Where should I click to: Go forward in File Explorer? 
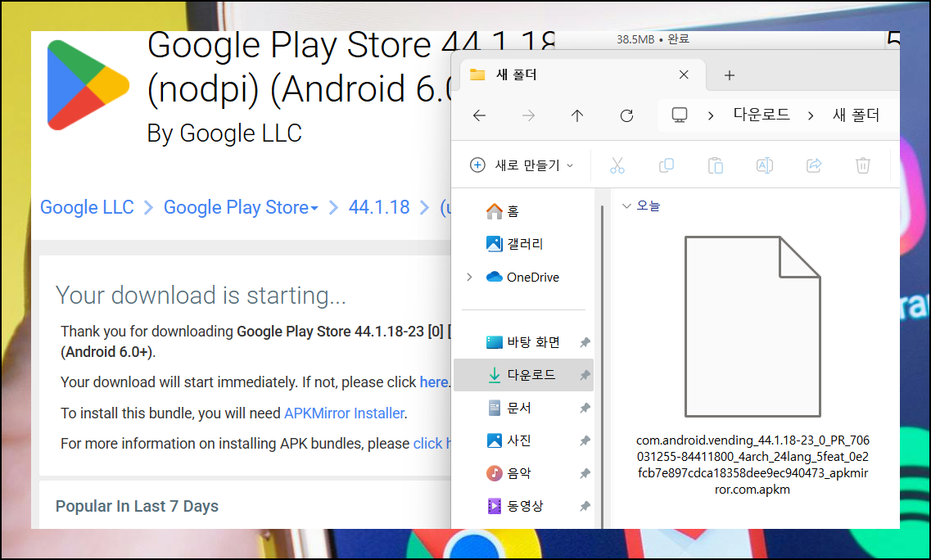(528, 115)
